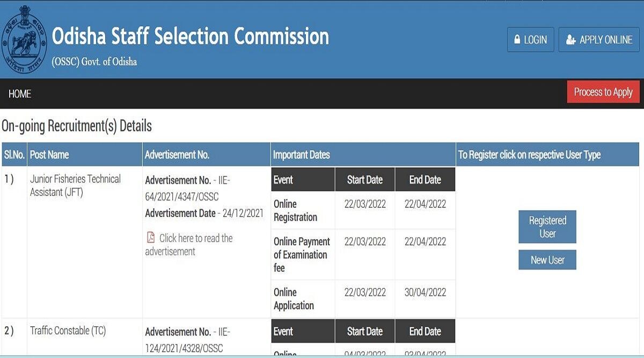Click the End Date header for JFT
The image size is (644, 358).
pyautogui.click(x=425, y=180)
